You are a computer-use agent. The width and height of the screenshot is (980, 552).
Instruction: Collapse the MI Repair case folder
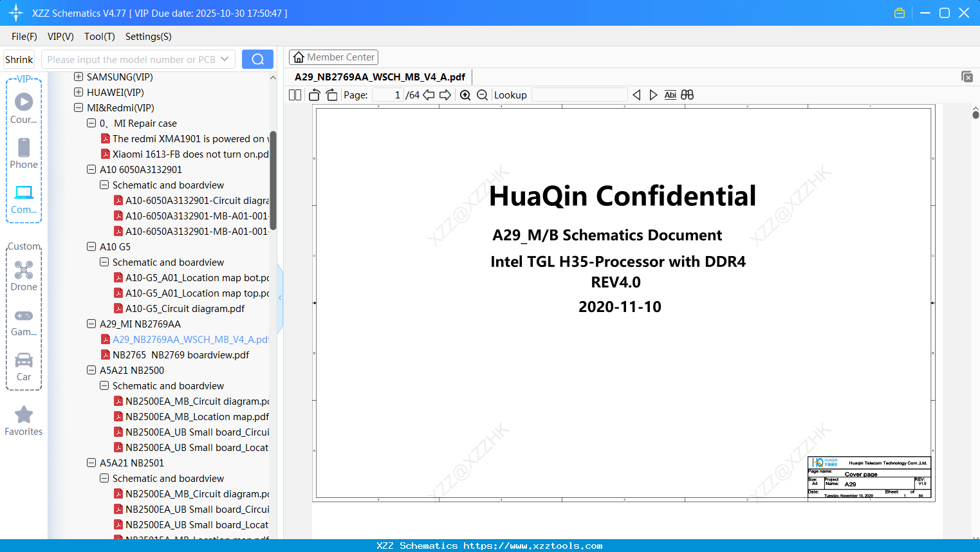[91, 124]
